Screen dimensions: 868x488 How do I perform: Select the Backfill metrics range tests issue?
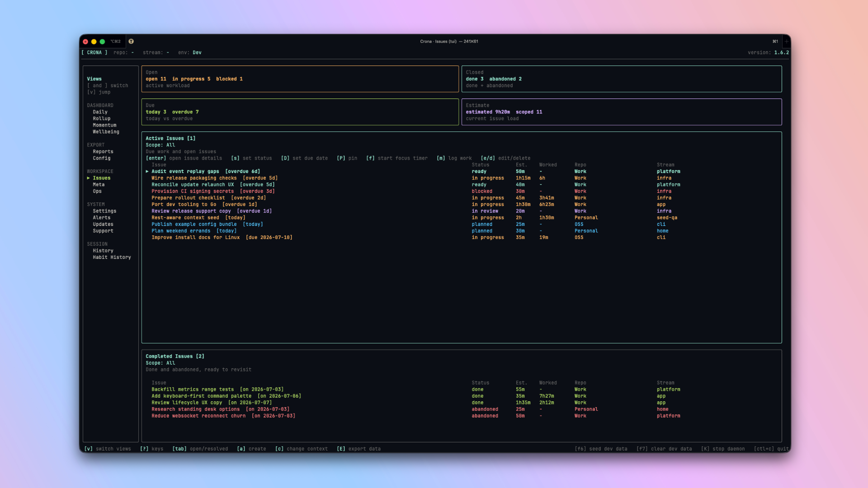tap(461, 389)
